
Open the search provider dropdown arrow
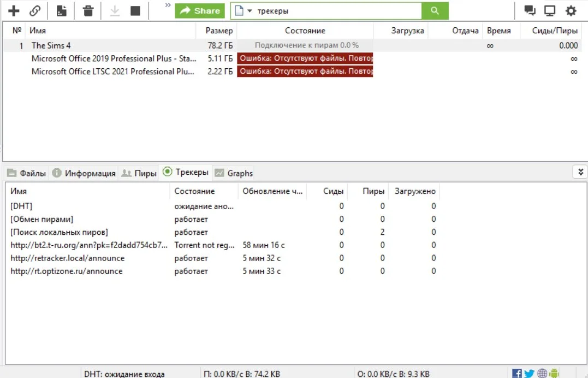pyautogui.click(x=250, y=11)
